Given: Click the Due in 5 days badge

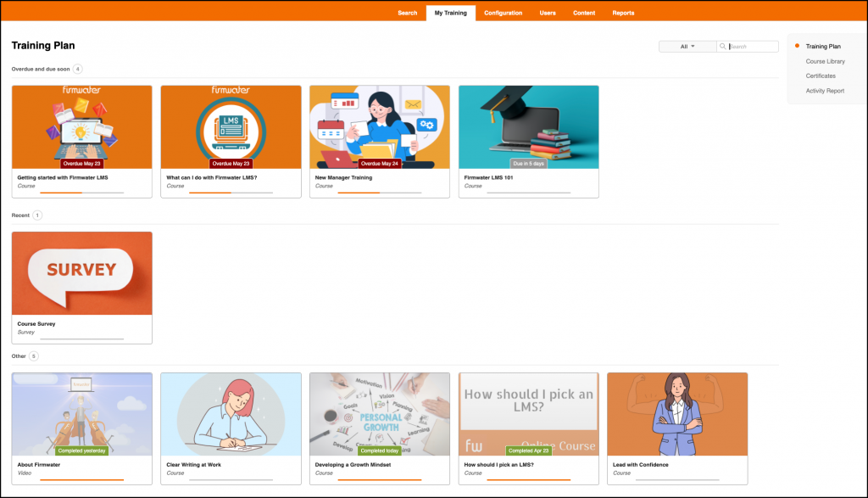Looking at the screenshot, I should pyautogui.click(x=529, y=164).
